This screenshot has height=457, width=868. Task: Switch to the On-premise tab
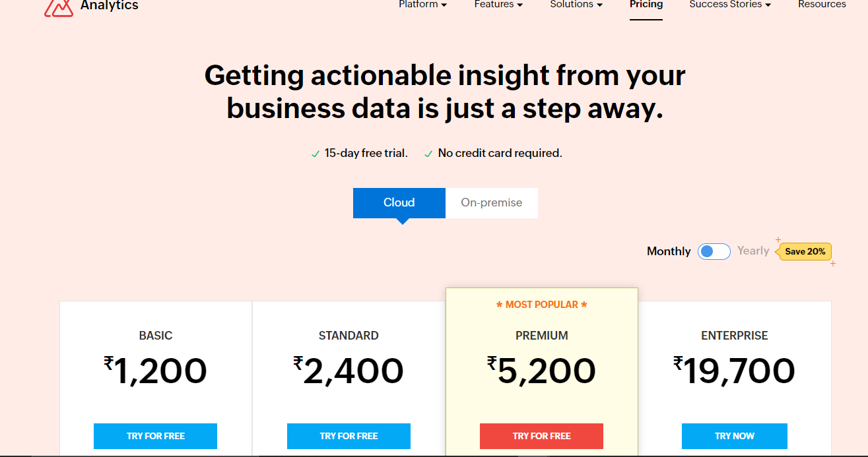492,202
